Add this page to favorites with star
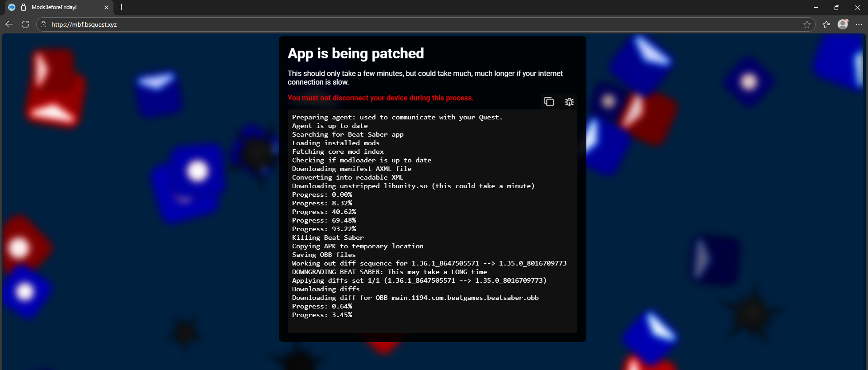Screen dimensions: 868x370 (x=807, y=24)
